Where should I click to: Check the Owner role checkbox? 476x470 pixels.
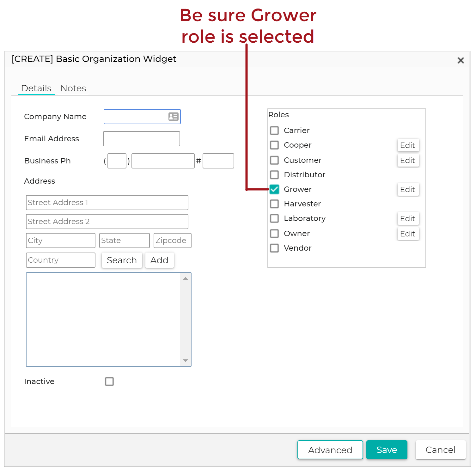coord(274,234)
